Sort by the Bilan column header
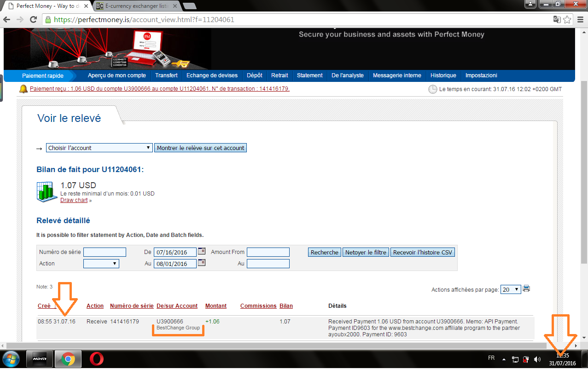This screenshot has height=369, width=588. point(286,306)
